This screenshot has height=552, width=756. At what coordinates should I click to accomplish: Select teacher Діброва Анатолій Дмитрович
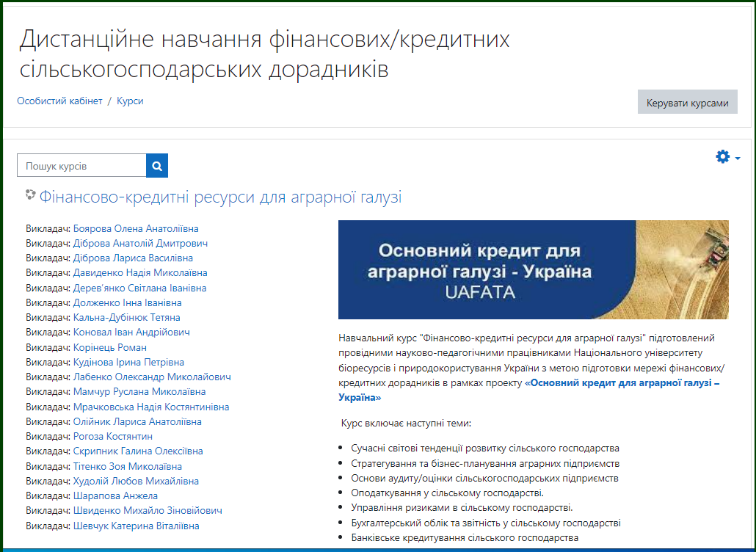click(x=140, y=243)
